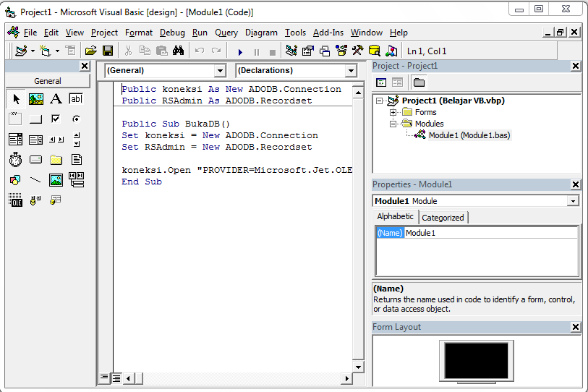This screenshot has width=588, height=392.
Task: Switch to the Alphabetic properties tab
Action: click(395, 216)
